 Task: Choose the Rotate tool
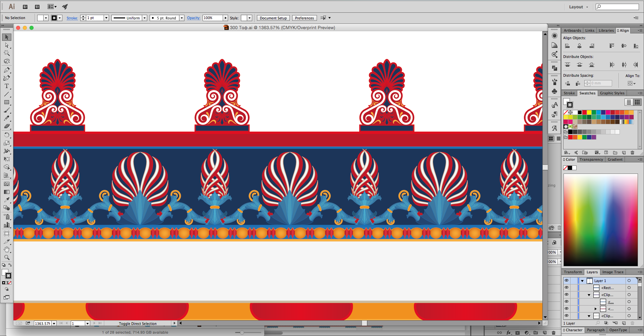click(7, 135)
